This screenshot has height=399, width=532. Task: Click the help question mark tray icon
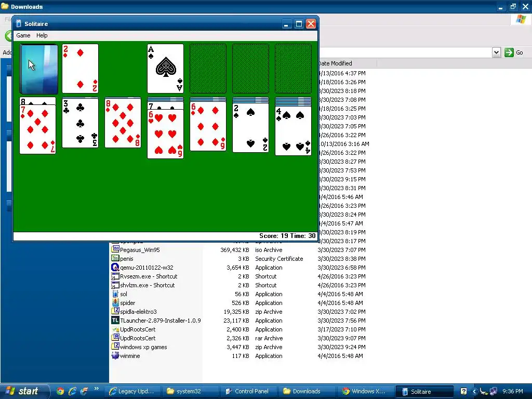pyautogui.click(x=463, y=391)
